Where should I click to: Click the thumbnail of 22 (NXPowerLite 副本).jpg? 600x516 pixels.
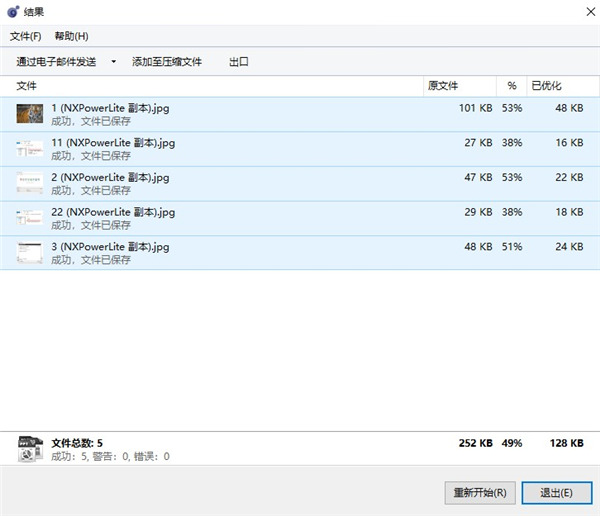(30, 218)
